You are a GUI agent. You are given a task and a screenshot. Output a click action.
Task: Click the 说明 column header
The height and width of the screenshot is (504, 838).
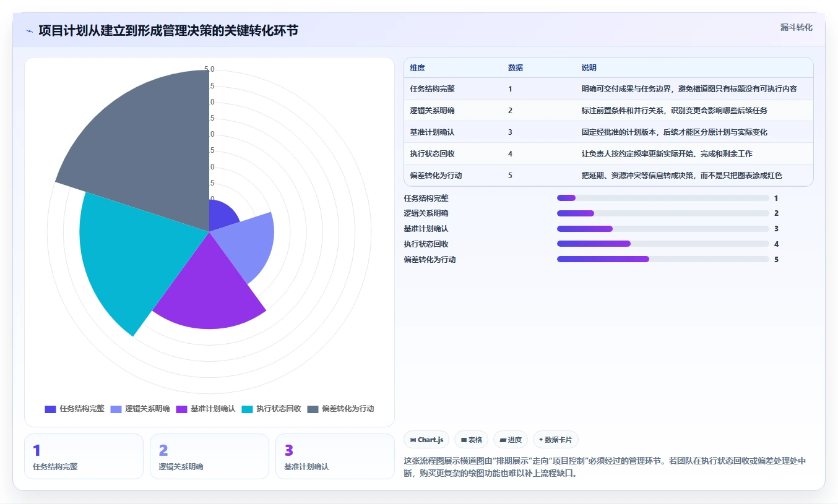click(x=589, y=68)
